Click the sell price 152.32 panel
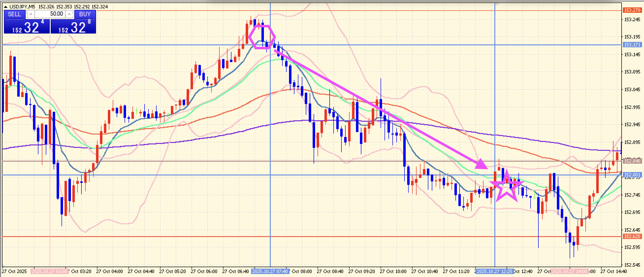The height and width of the screenshot is (277, 644). tap(27, 27)
